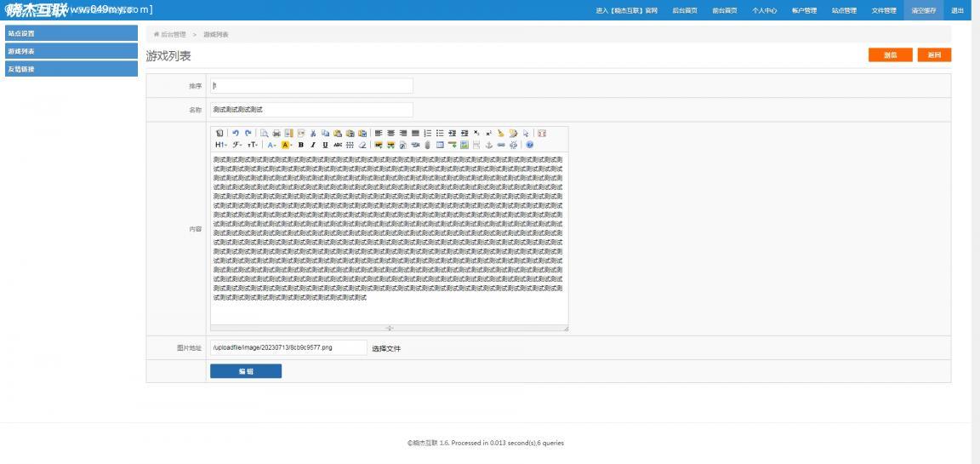Click the insert media video icon

point(416,145)
